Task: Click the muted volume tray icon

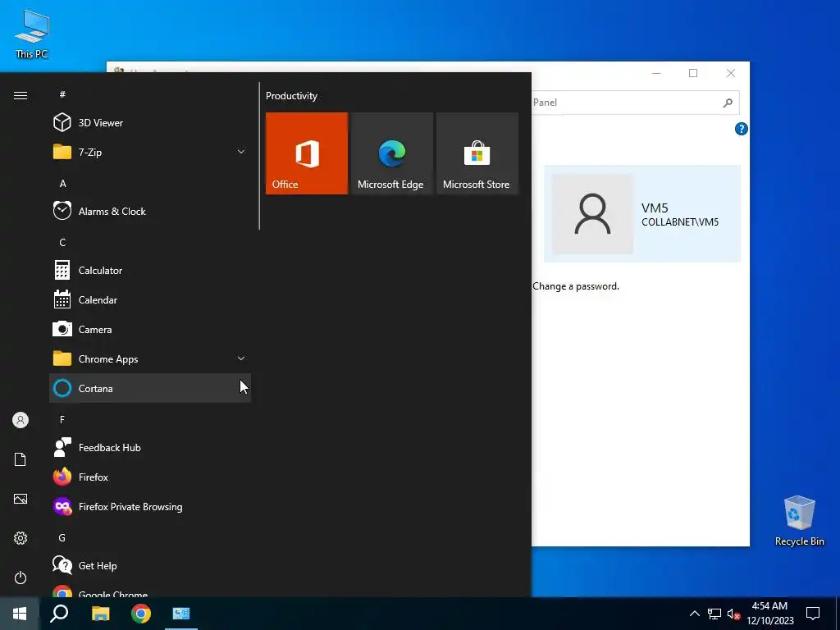Action: [x=733, y=614]
